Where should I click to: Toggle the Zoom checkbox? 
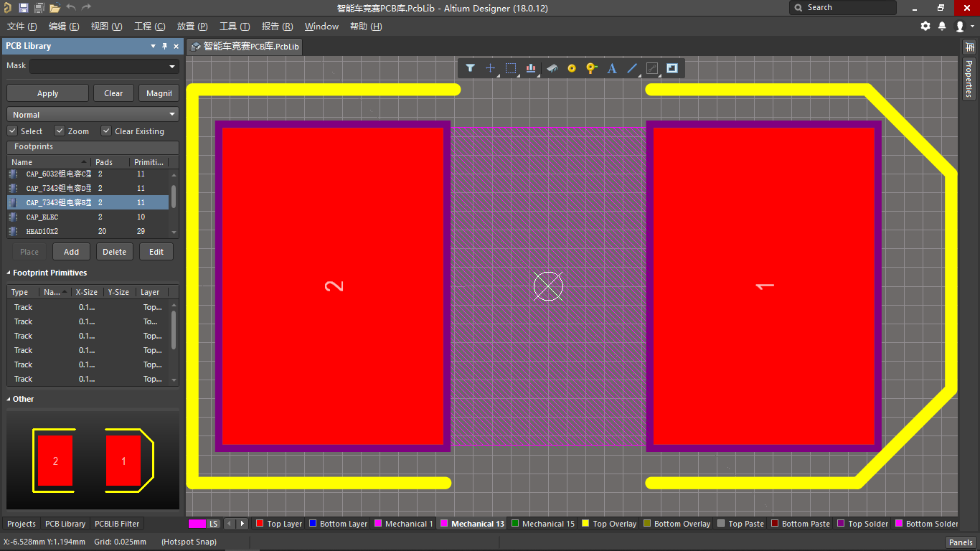click(60, 131)
